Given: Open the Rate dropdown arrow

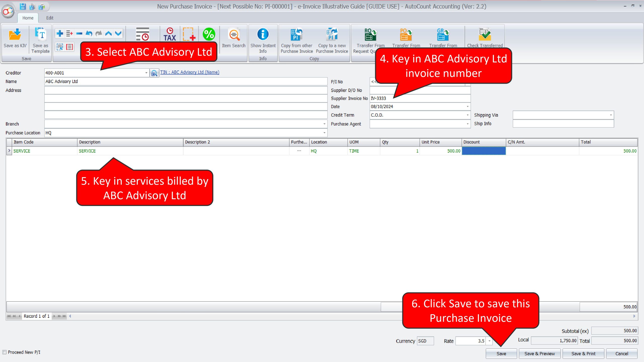Looking at the screenshot, I should coord(489,341).
